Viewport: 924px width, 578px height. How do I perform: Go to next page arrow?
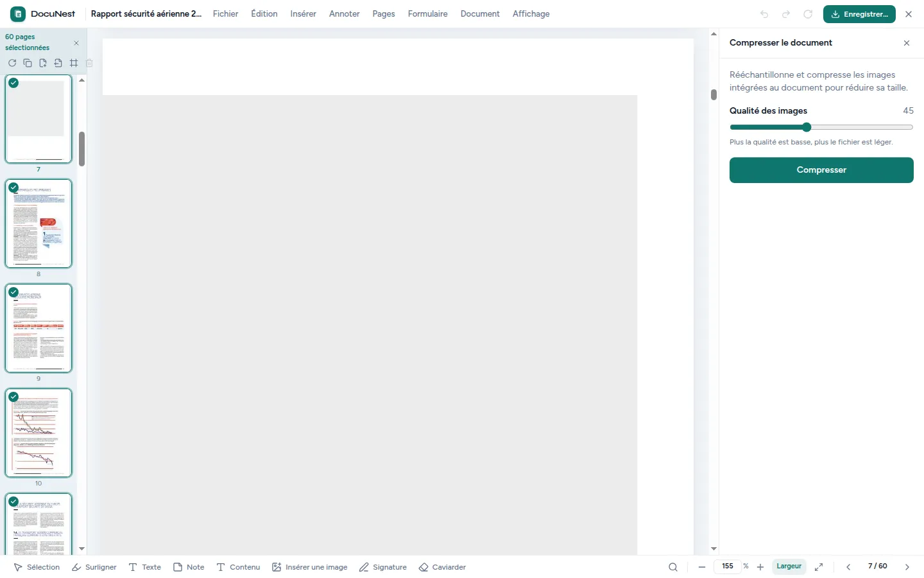907,567
